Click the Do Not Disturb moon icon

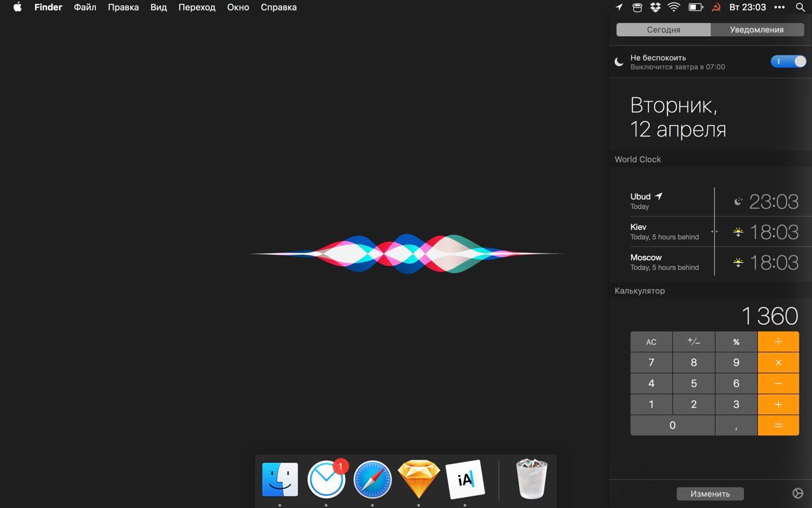619,62
